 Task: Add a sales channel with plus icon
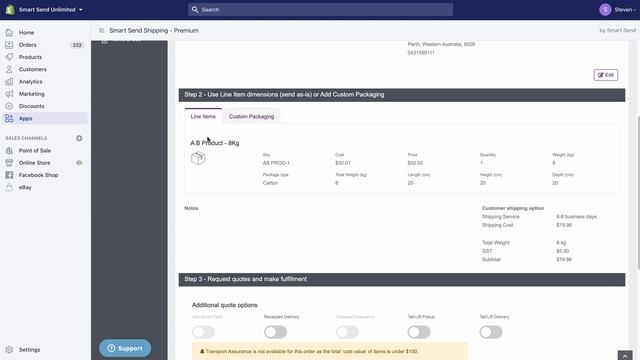tap(79, 138)
